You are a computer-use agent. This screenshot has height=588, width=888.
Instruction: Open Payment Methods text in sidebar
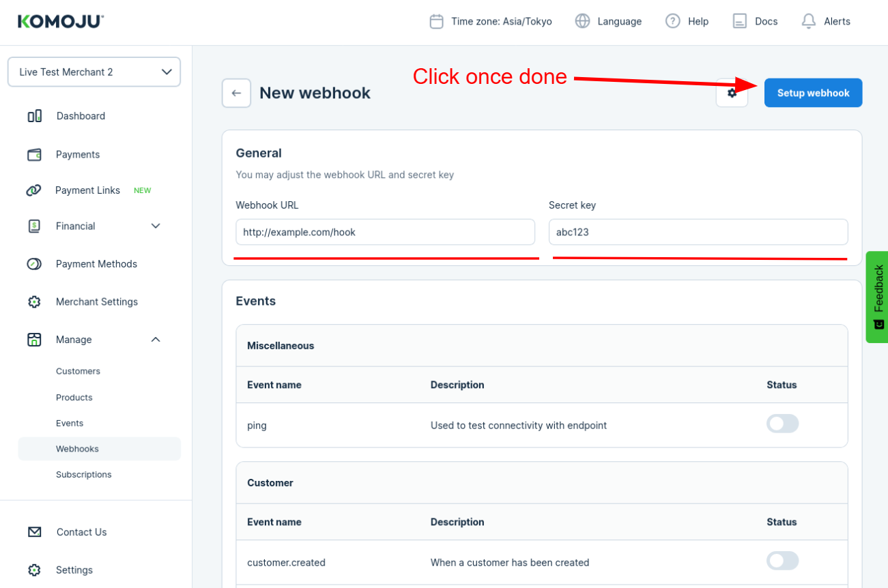(96, 264)
